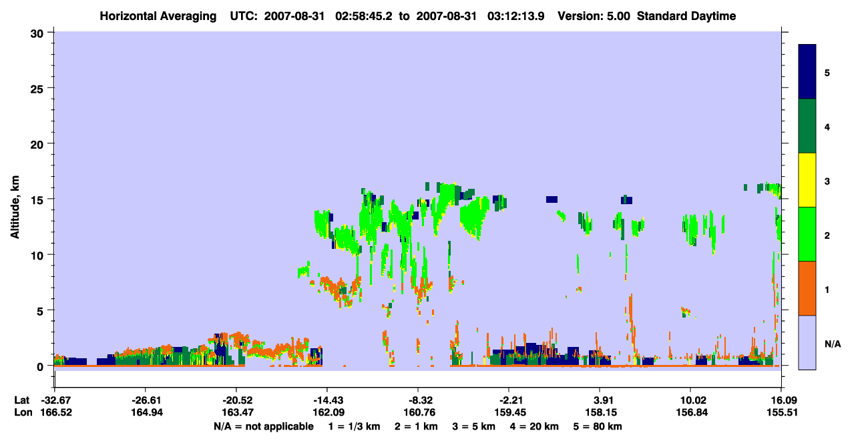
Task: Click latitude value 10.02
Action: [690, 400]
